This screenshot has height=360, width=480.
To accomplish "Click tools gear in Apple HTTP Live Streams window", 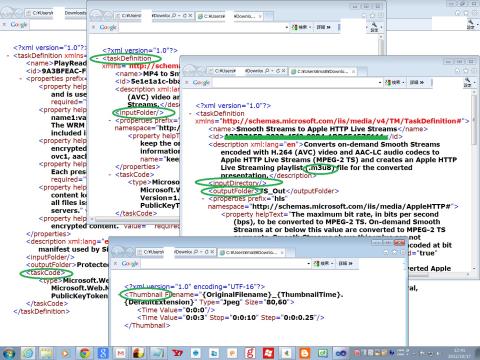I will pyautogui.click(x=473, y=71).
